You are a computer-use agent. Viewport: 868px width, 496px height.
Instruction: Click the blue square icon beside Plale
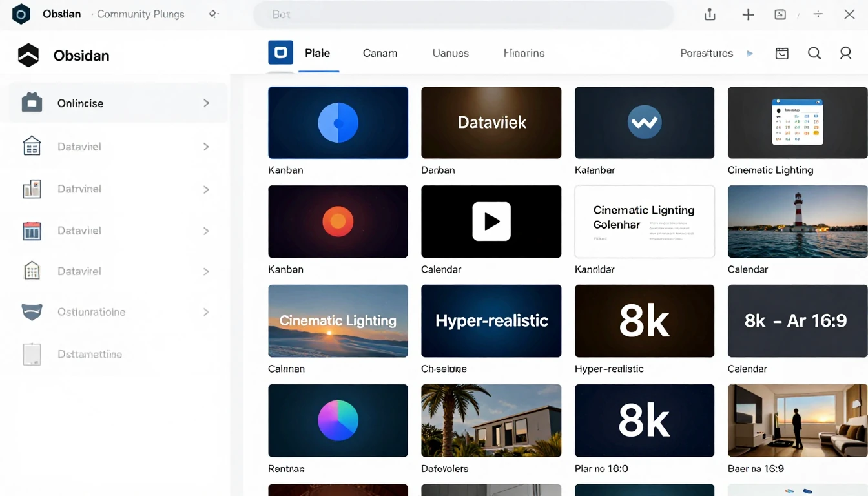tap(280, 53)
